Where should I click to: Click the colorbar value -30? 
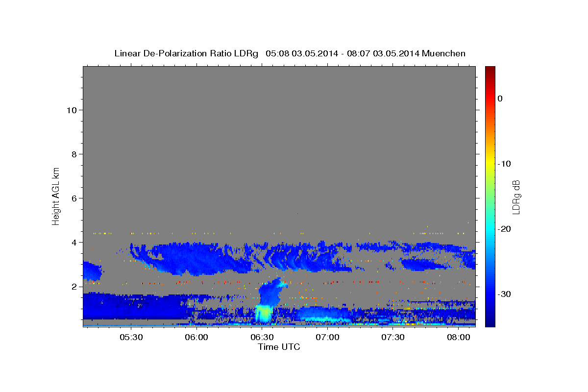[504, 294]
